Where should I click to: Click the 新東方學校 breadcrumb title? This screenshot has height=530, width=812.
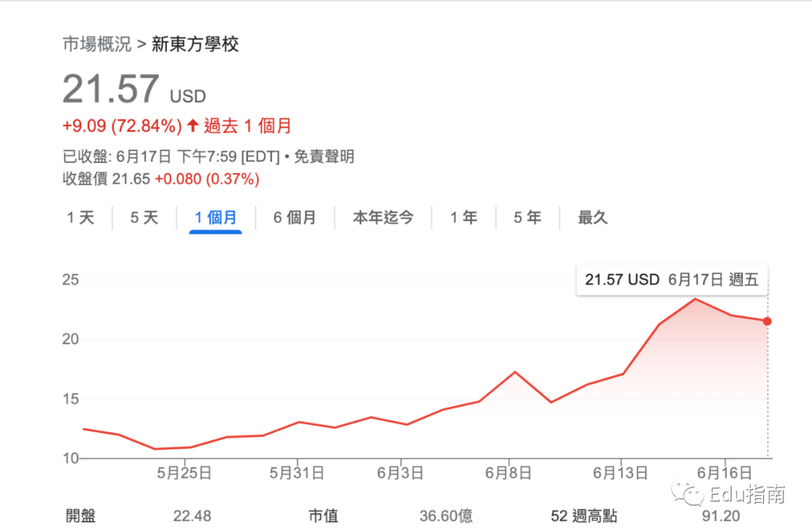point(195,44)
